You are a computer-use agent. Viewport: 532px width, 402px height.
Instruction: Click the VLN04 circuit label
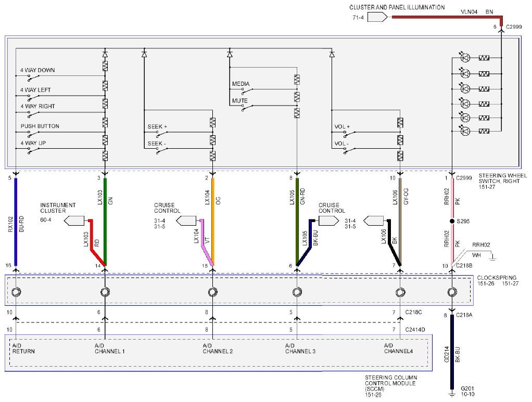[x=469, y=12]
